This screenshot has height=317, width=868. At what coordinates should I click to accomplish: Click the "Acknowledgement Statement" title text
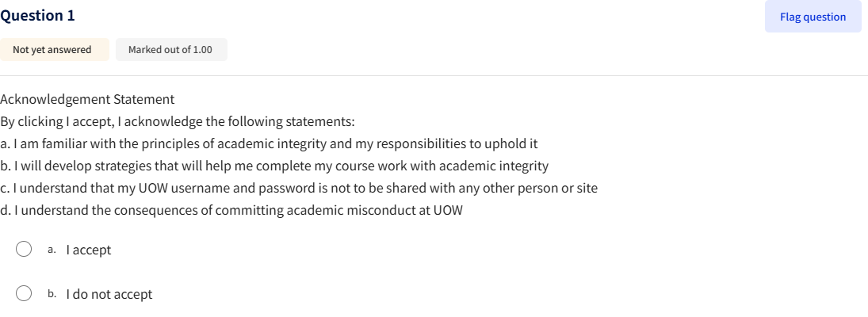point(87,99)
